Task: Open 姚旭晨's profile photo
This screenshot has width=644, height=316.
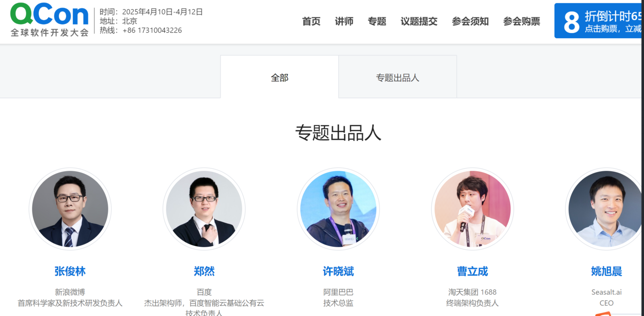Action: (x=605, y=209)
